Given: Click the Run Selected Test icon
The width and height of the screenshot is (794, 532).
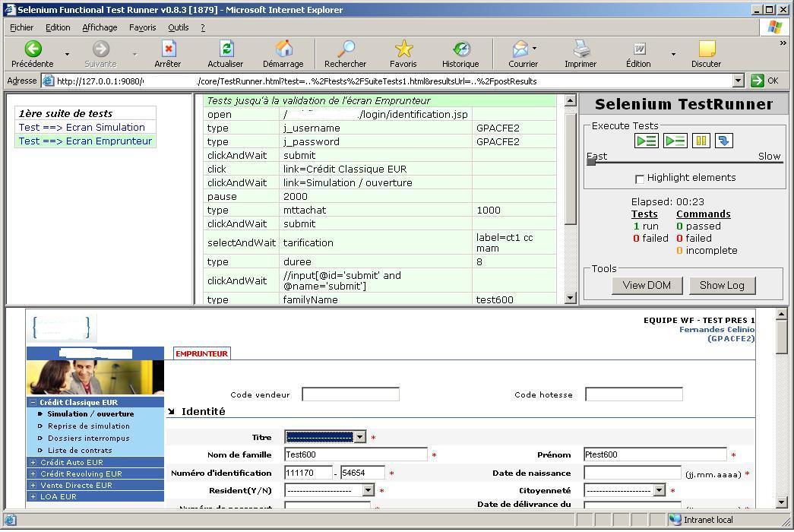Looking at the screenshot, I should click(675, 141).
